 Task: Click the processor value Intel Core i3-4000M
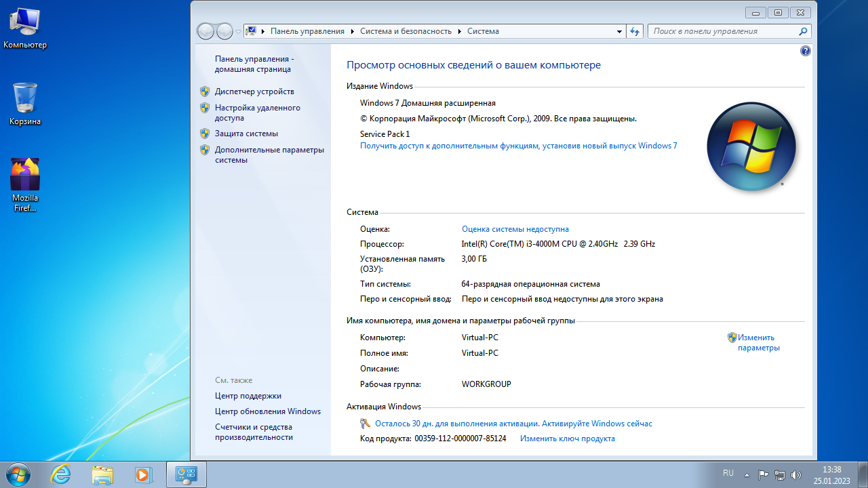point(558,244)
